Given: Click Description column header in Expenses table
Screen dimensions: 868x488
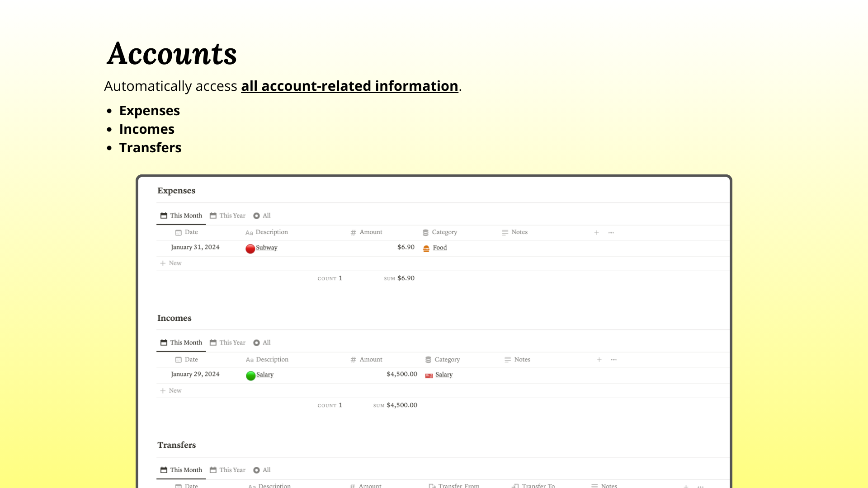Looking at the screenshot, I should [267, 232].
